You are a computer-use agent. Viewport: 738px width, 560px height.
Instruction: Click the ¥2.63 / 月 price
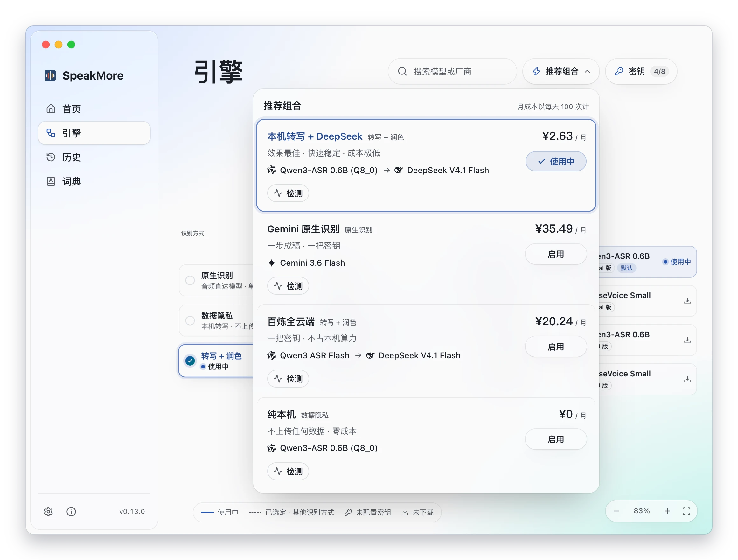point(564,136)
